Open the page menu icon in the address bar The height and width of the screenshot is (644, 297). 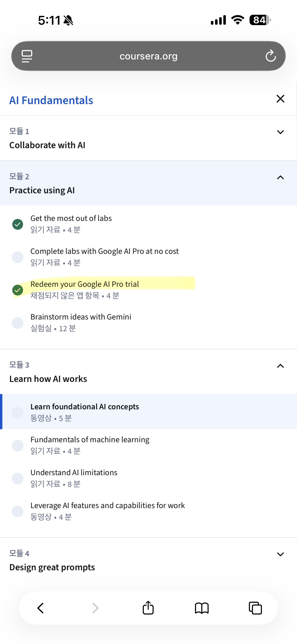point(27,56)
